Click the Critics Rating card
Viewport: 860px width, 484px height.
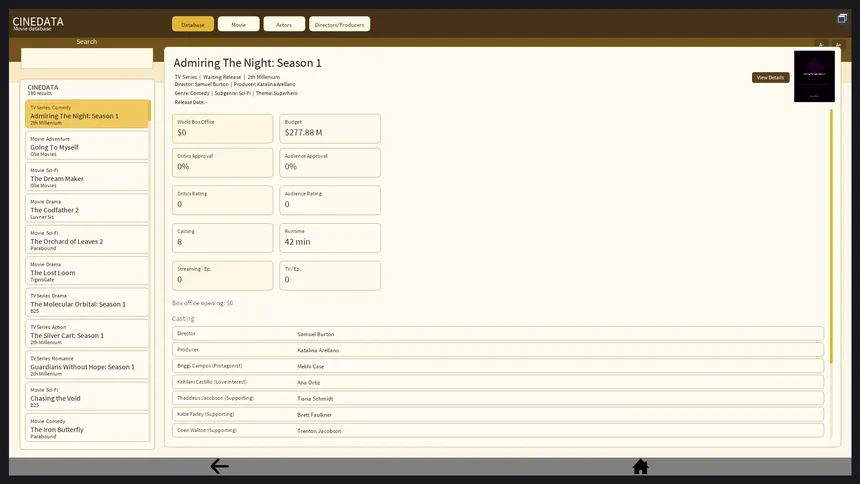[x=222, y=200]
